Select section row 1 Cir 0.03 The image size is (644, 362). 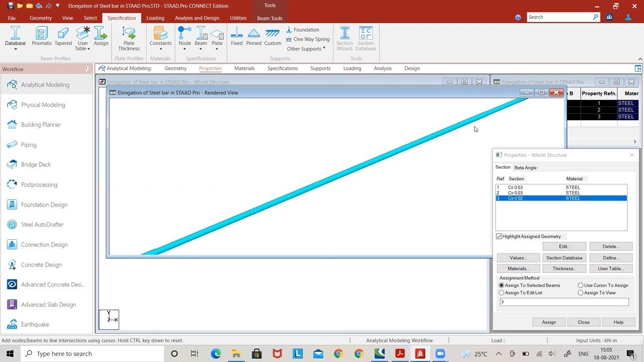tap(561, 188)
